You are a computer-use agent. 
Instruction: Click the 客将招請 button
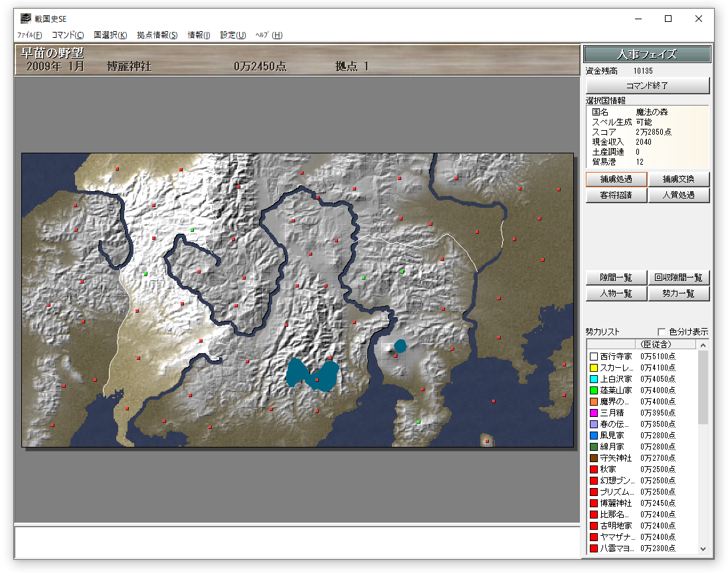tap(616, 195)
